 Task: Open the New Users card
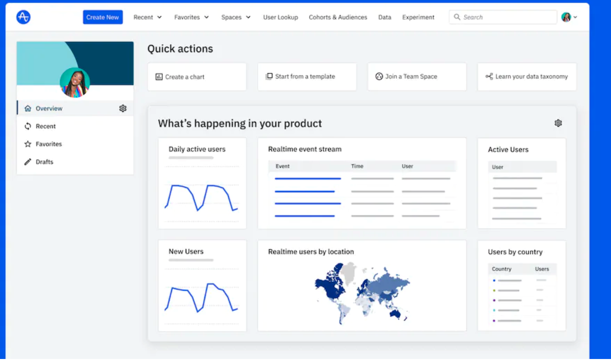(202, 286)
